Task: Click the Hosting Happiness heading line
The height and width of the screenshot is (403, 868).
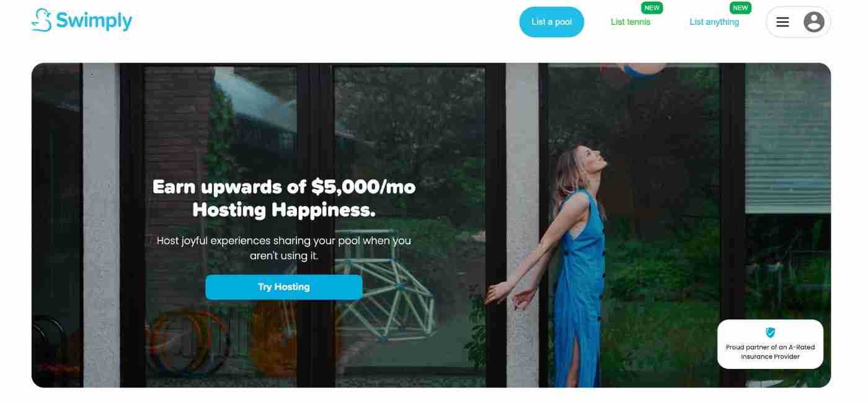Action: click(284, 210)
